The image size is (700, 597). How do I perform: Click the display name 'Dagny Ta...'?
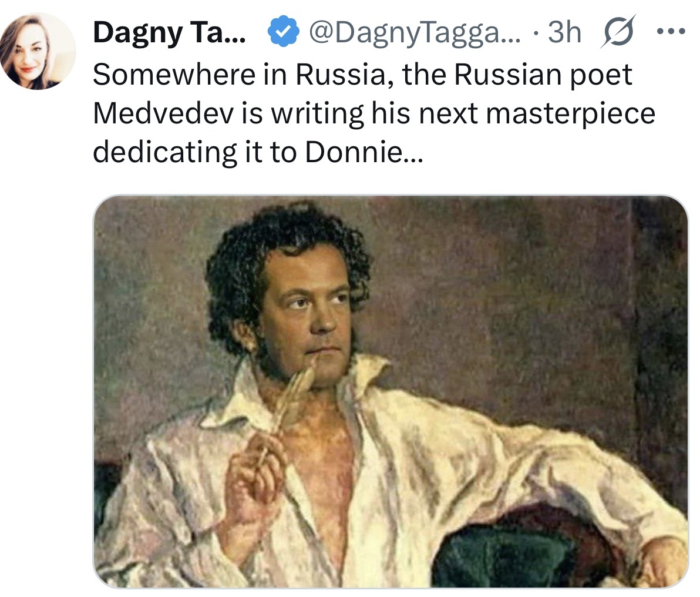(169, 33)
